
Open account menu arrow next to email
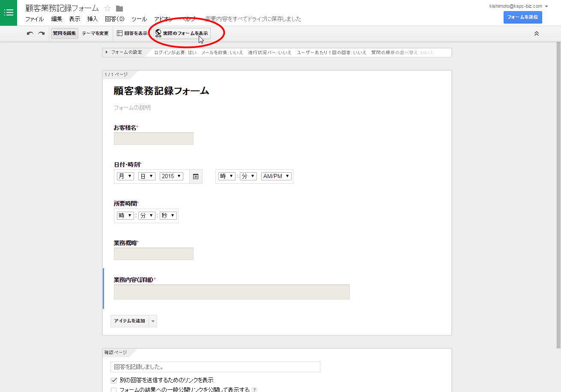[x=546, y=6]
